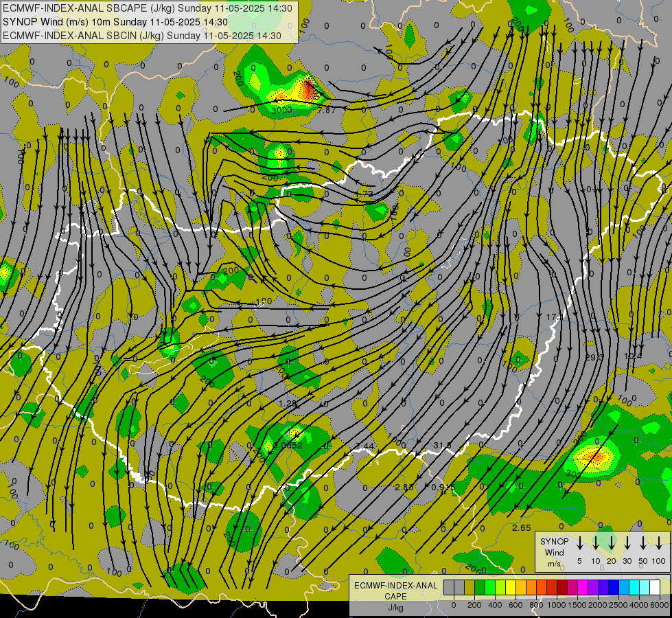Image resolution: width=672 pixels, height=618 pixels.
Task: Select the cyan swatch left of the 4000 tick
Action: (x=634, y=587)
